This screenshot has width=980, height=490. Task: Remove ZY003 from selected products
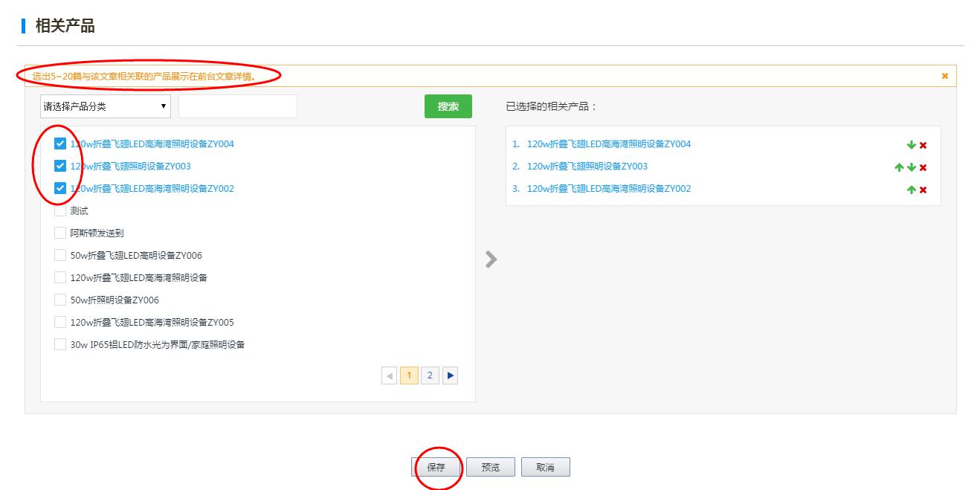coord(923,168)
